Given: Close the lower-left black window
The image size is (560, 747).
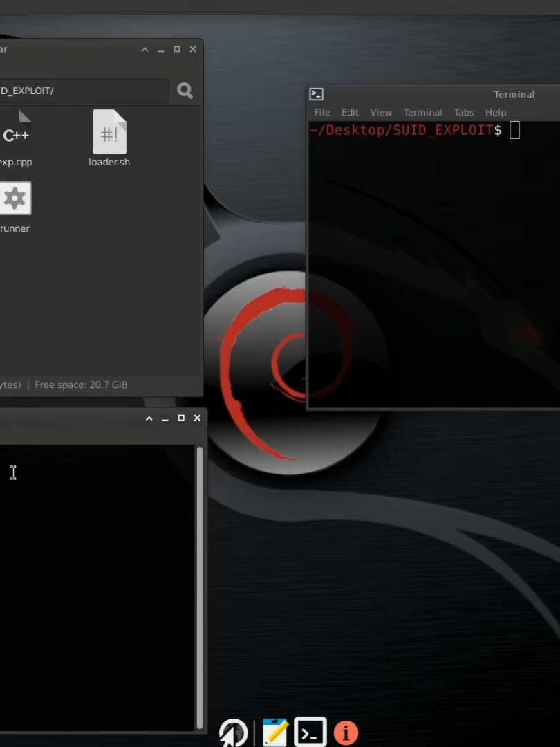Looking at the screenshot, I should 197,418.
